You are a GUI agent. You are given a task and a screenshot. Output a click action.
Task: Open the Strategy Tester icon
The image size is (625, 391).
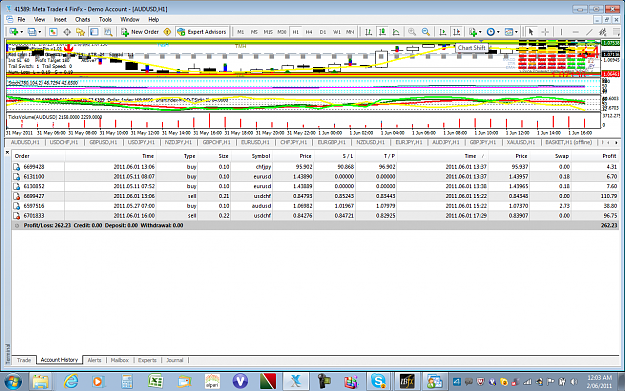pyautogui.click(x=108, y=32)
